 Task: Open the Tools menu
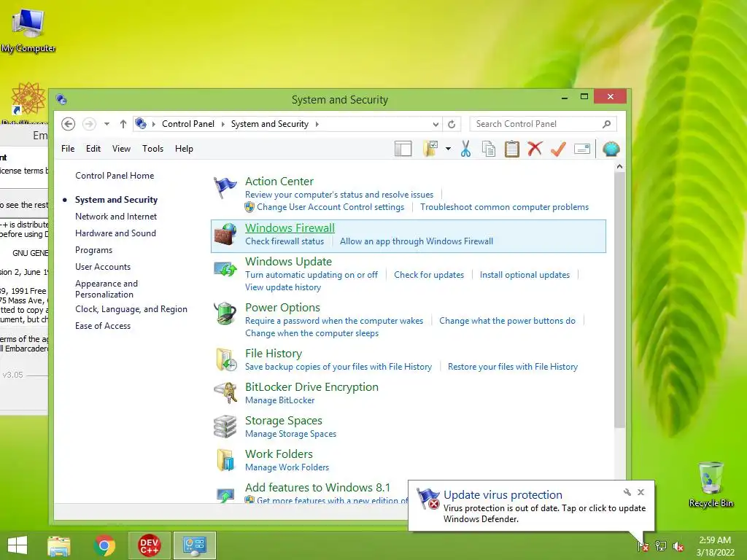[152, 149]
